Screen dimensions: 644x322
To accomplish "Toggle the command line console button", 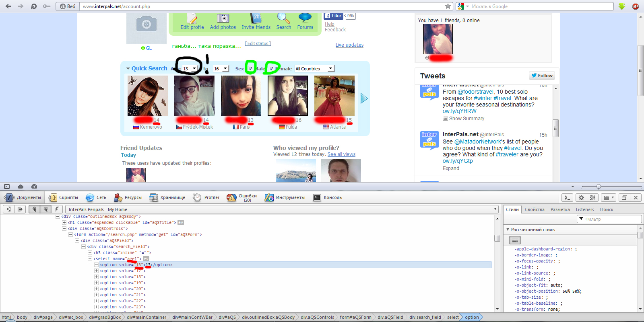I will point(567,197).
